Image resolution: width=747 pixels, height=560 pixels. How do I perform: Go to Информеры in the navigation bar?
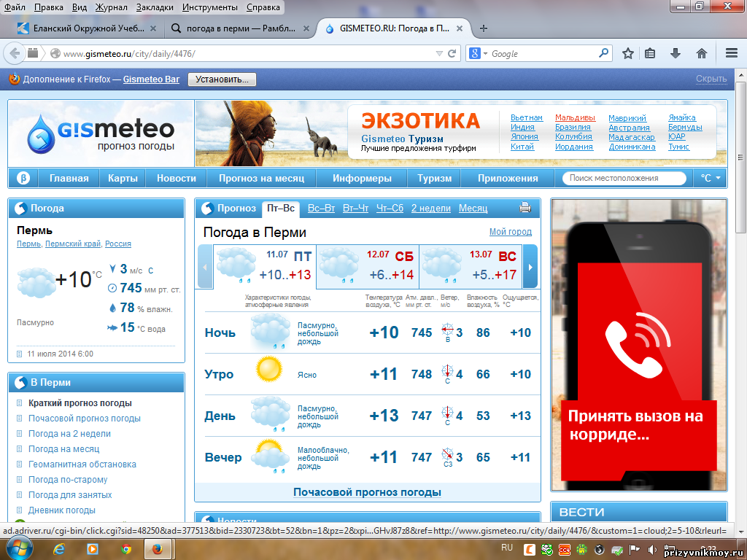click(x=362, y=178)
